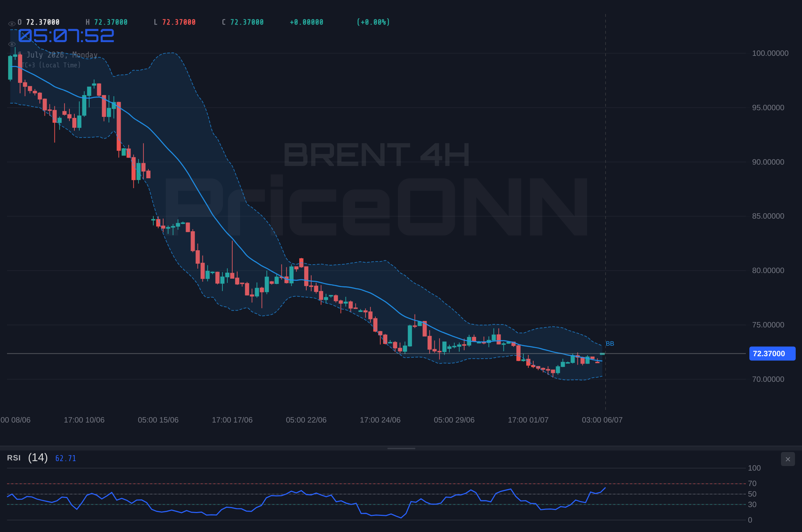
Task: Click the RSI 100 scale label
Action: (754, 468)
